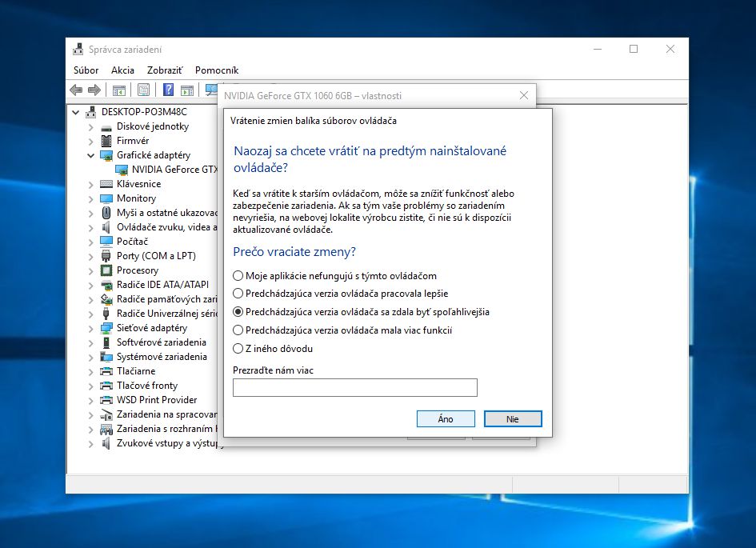The width and height of the screenshot is (756, 548).
Task: Click the Správca zariadení title bar icon
Action: (x=78, y=49)
